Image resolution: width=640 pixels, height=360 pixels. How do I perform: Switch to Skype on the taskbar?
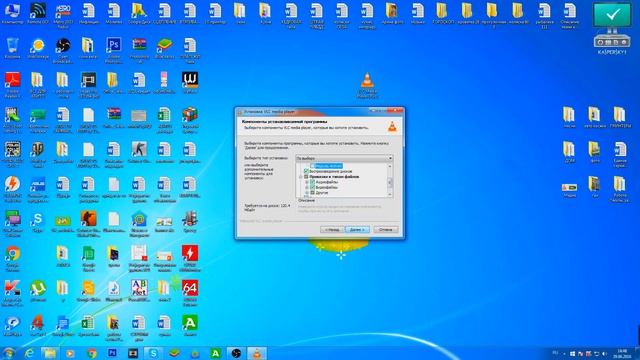point(153,353)
